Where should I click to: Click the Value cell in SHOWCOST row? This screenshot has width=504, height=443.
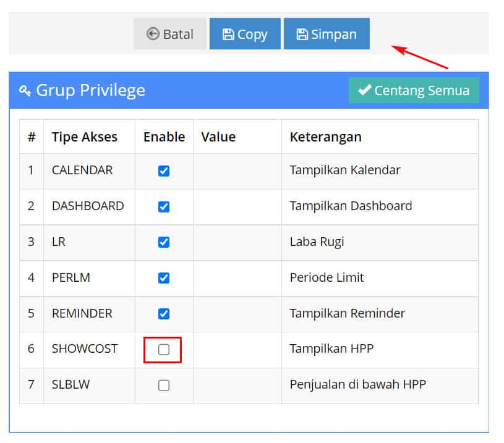point(237,350)
